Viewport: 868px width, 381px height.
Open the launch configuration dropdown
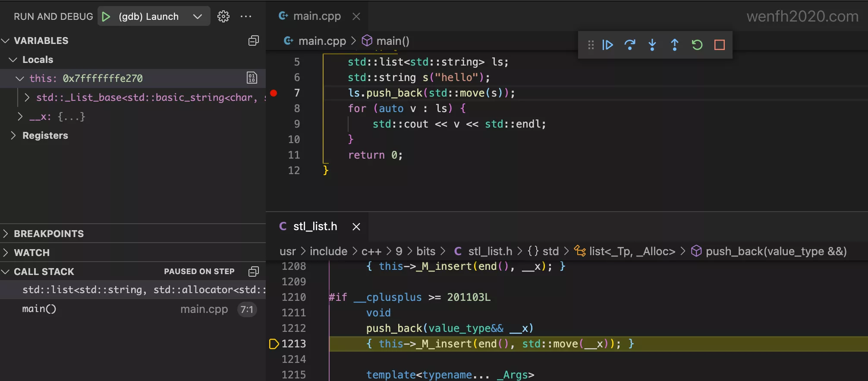(198, 16)
